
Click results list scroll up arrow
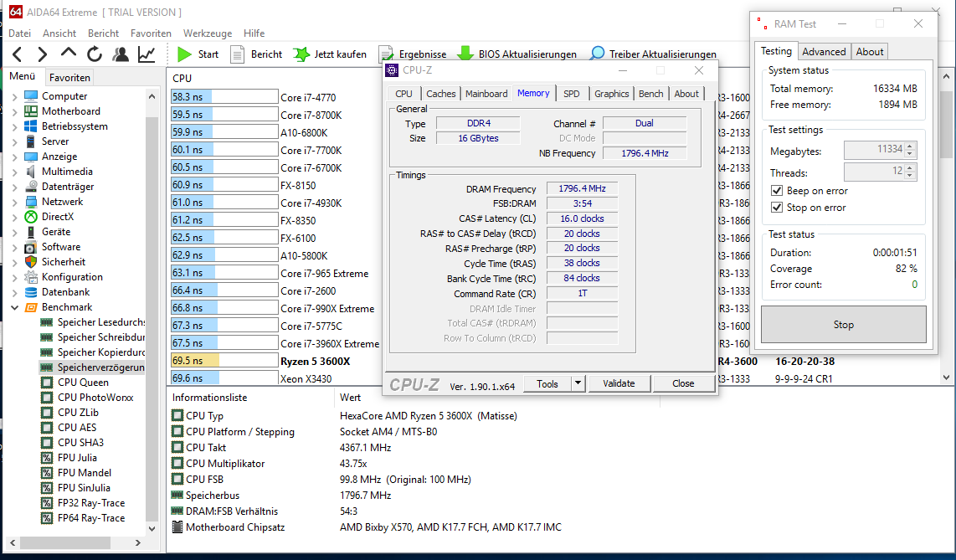pos(946,77)
